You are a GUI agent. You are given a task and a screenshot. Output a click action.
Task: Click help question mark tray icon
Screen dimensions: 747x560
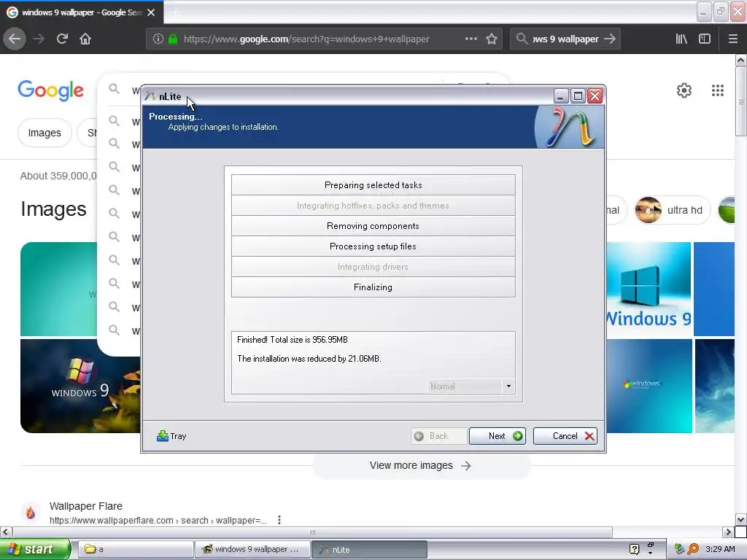tap(634, 549)
